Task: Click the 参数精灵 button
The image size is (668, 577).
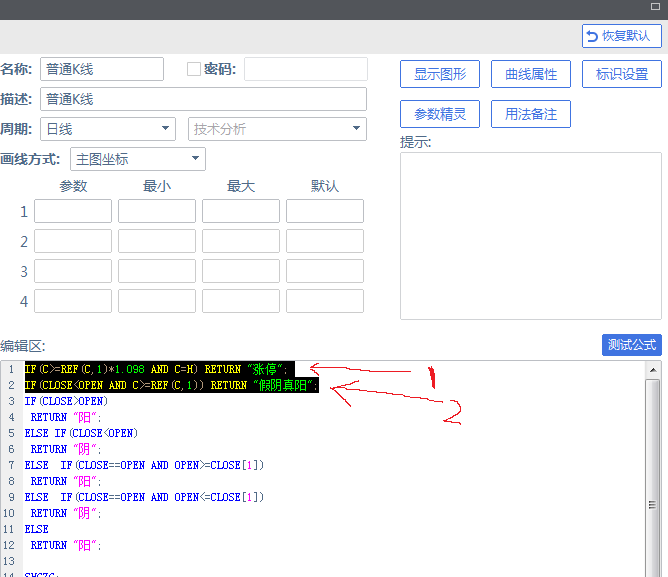Action: tap(440, 114)
